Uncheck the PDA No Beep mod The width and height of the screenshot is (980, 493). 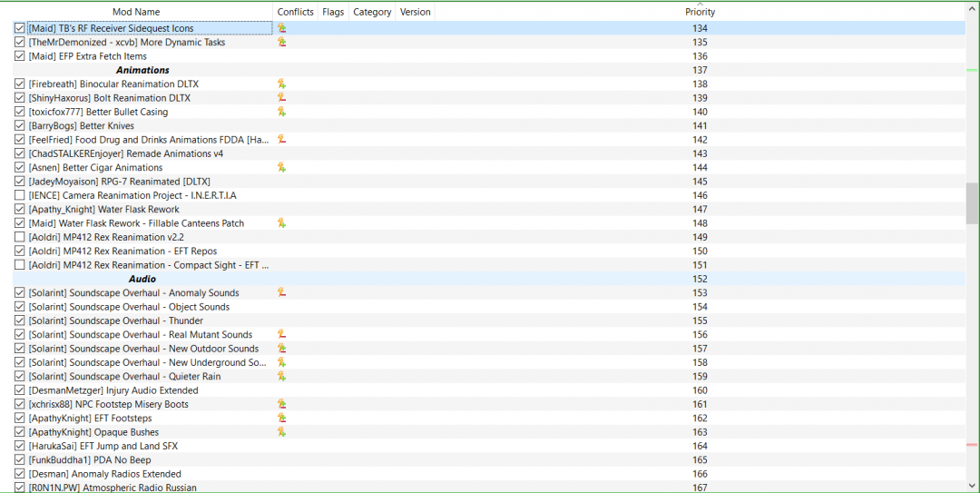point(19,459)
